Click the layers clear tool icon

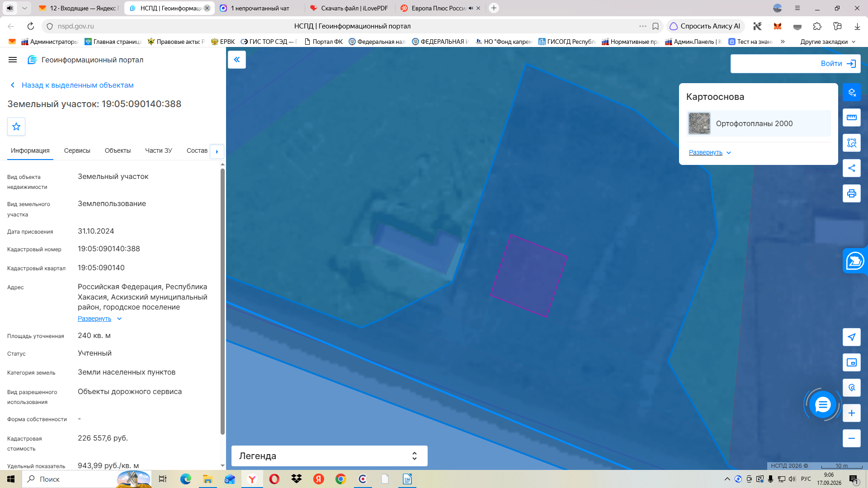tap(852, 92)
